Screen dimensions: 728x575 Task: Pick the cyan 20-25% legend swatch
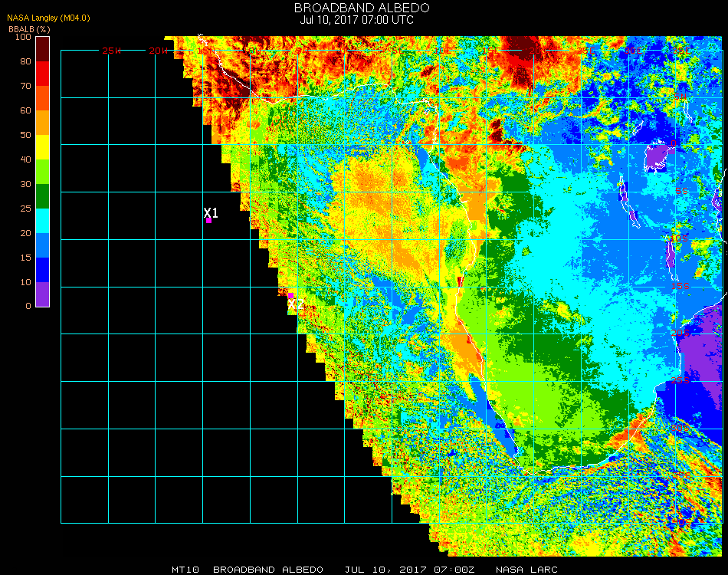(x=43, y=221)
